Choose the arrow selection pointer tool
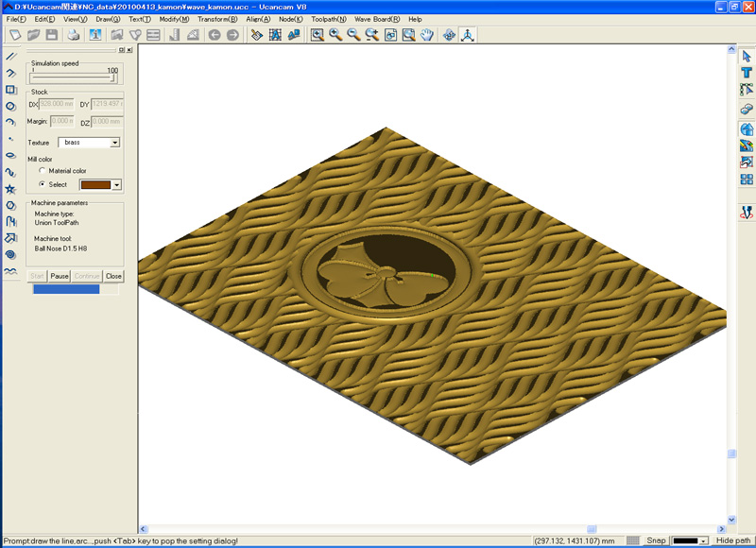 click(747, 57)
